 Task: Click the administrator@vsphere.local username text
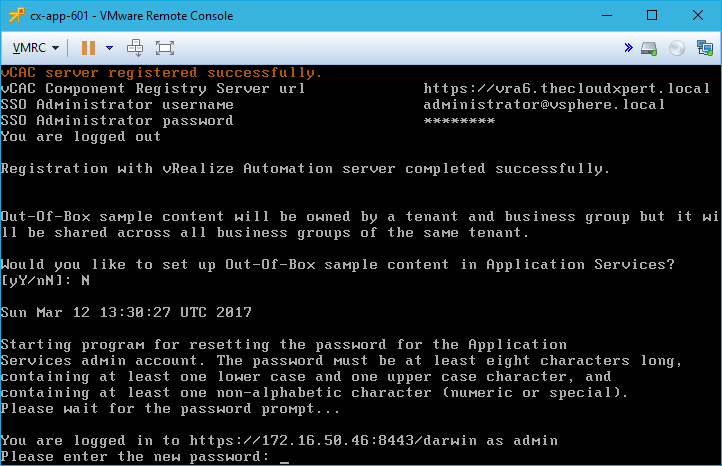pos(544,105)
